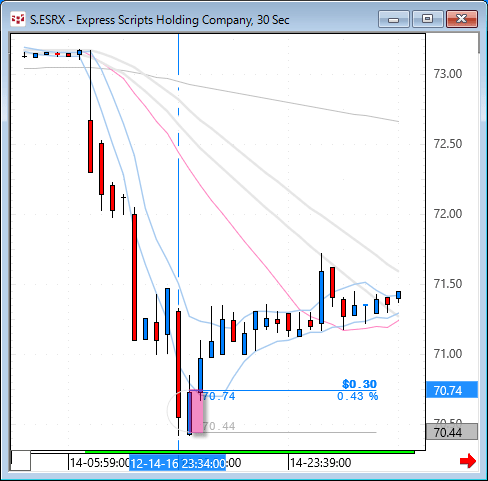The width and height of the screenshot is (488, 481).
Task: Click the 14-05:59:00 time axis label
Action: point(99,463)
